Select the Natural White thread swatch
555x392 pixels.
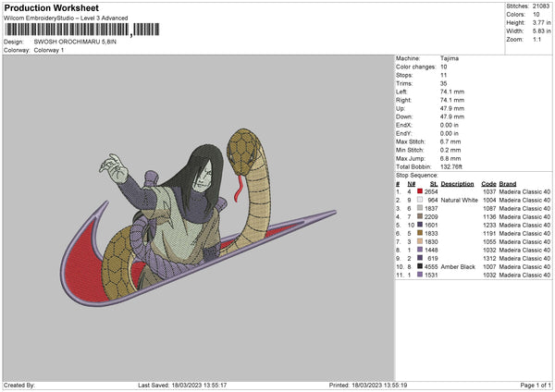point(422,200)
